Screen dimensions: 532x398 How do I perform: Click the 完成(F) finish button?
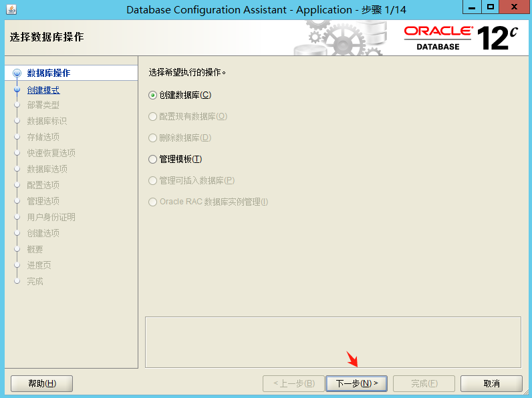click(424, 383)
